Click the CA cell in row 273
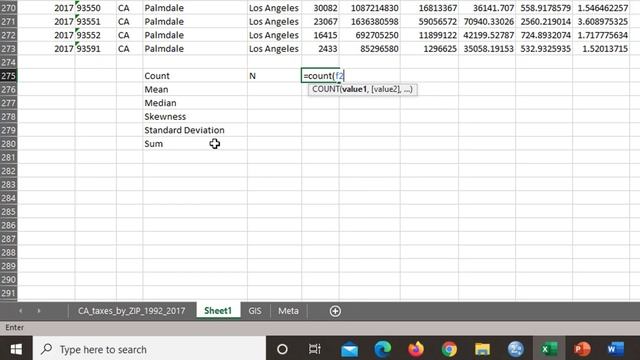 point(129,49)
